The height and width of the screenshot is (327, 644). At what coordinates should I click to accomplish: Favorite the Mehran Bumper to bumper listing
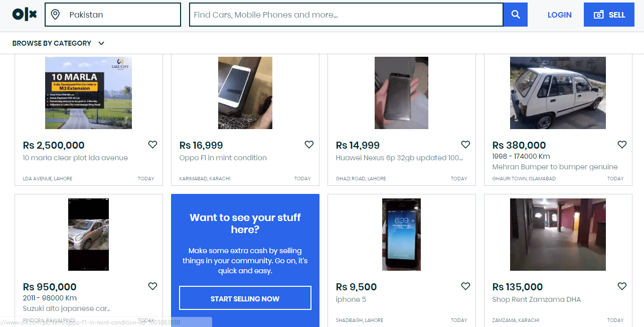click(622, 144)
